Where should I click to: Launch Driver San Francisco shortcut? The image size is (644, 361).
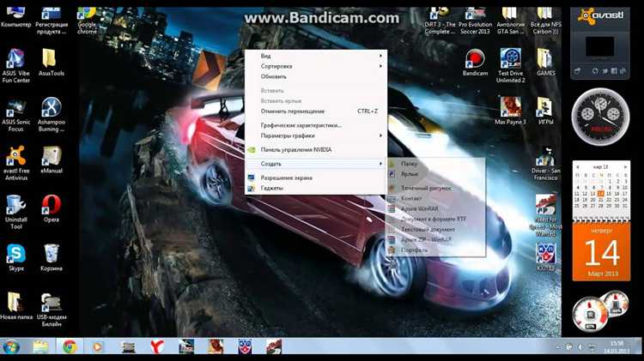[545, 163]
